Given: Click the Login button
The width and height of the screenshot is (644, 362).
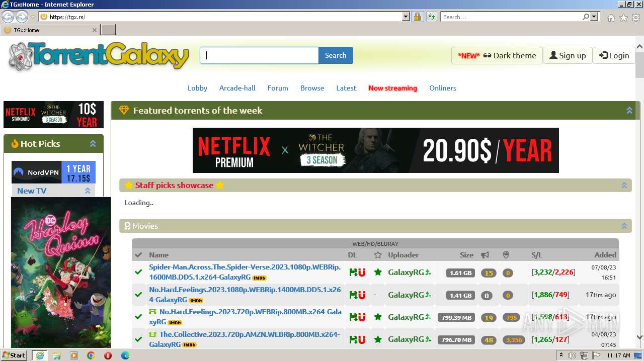Looking at the screenshot, I should point(614,55).
